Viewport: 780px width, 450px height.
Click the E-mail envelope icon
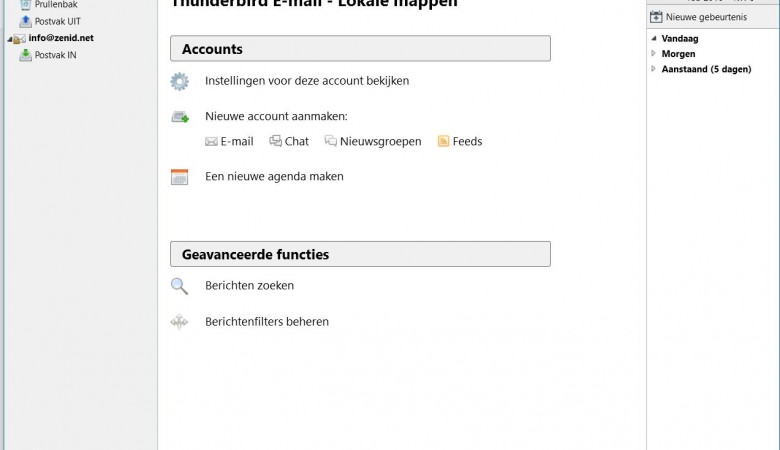pyautogui.click(x=211, y=142)
